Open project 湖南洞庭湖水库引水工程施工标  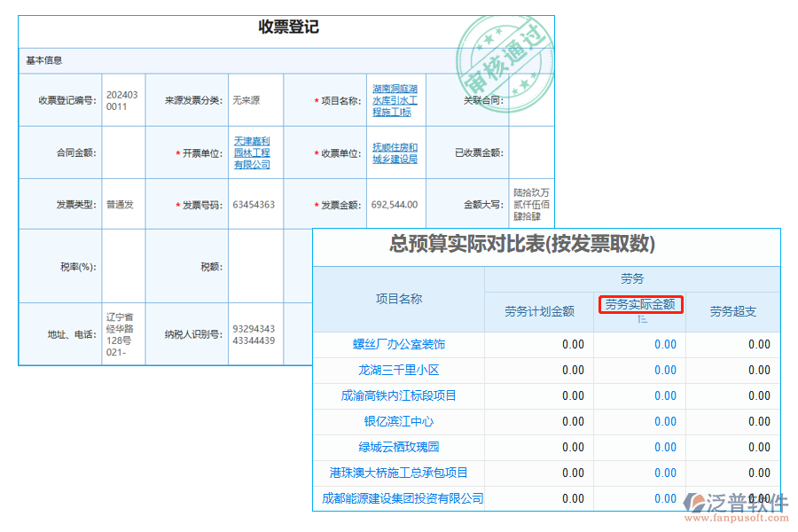coord(394,99)
